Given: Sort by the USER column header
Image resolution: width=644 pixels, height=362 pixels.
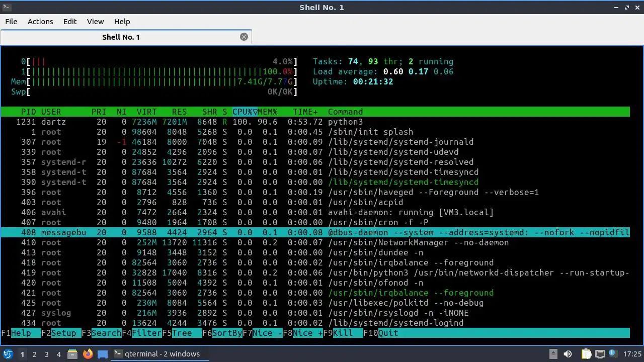Looking at the screenshot, I should pos(51,112).
